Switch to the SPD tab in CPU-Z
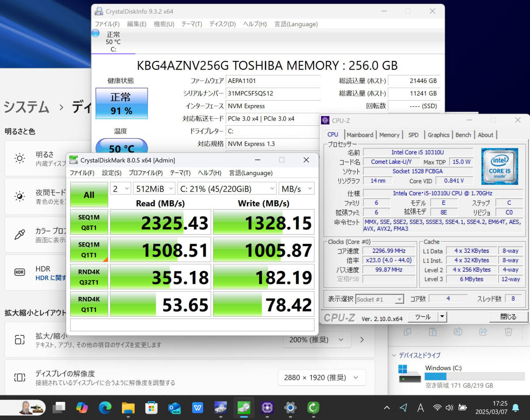This screenshot has width=530, height=420. coord(413,135)
